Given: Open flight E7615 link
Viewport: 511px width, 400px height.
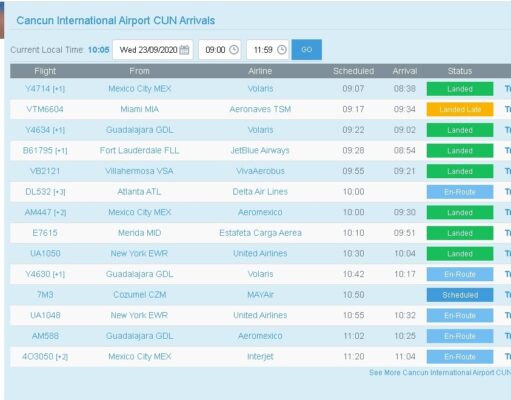Looking at the screenshot, I should pyautogui.click(x=45, y=233).
